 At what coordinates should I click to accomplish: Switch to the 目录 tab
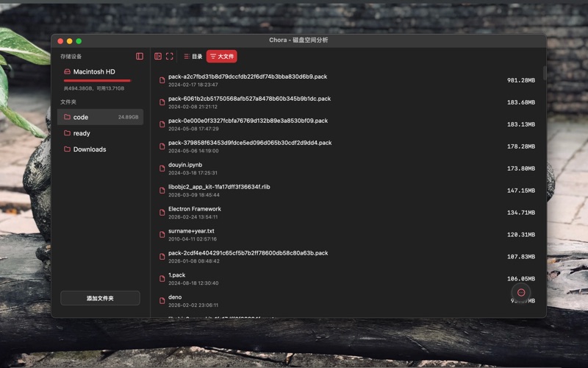click(193, 56)
